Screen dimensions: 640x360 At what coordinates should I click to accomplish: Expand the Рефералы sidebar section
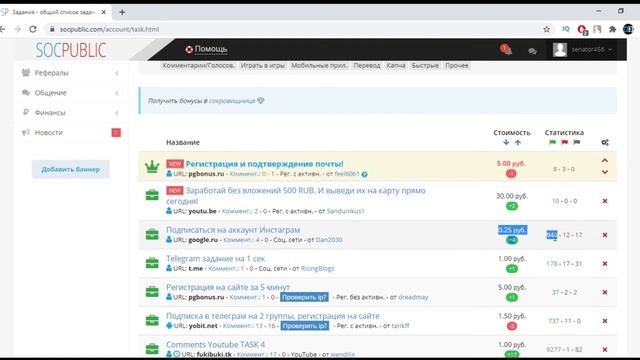pyautogui.click(x=70, y=73)
